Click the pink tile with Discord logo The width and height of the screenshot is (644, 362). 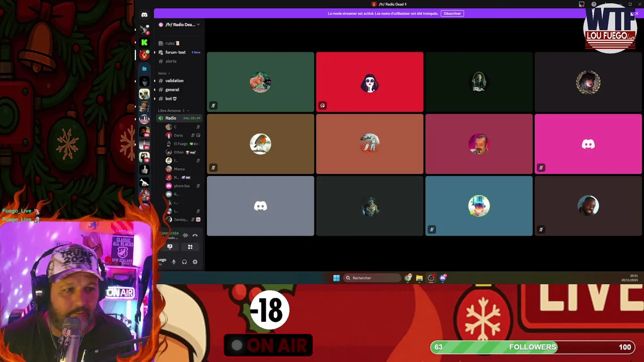click(588, 144)
